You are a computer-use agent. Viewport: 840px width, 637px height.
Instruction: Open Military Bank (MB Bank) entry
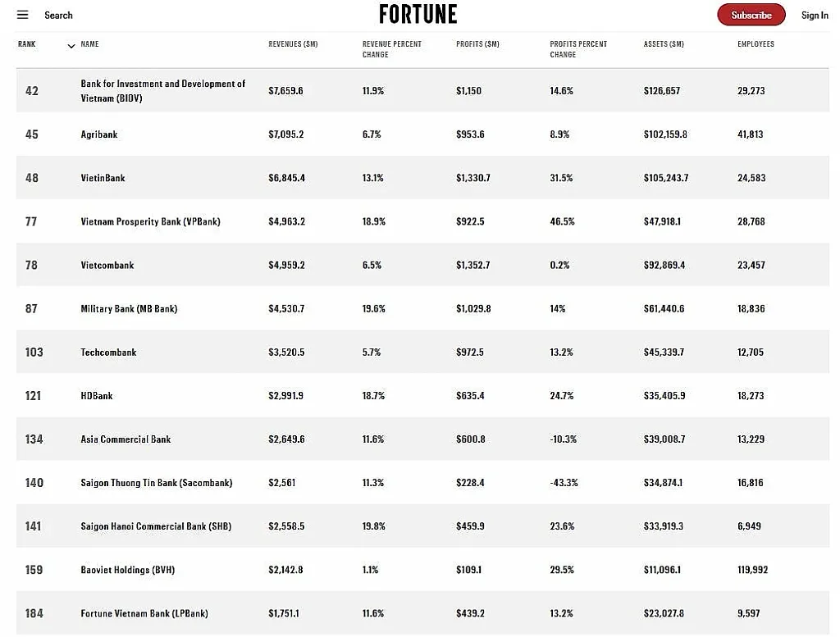pos(129,309)
